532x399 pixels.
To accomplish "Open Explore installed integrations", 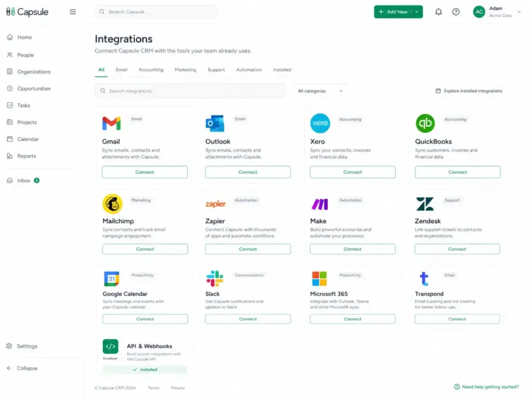I will 469,91.
